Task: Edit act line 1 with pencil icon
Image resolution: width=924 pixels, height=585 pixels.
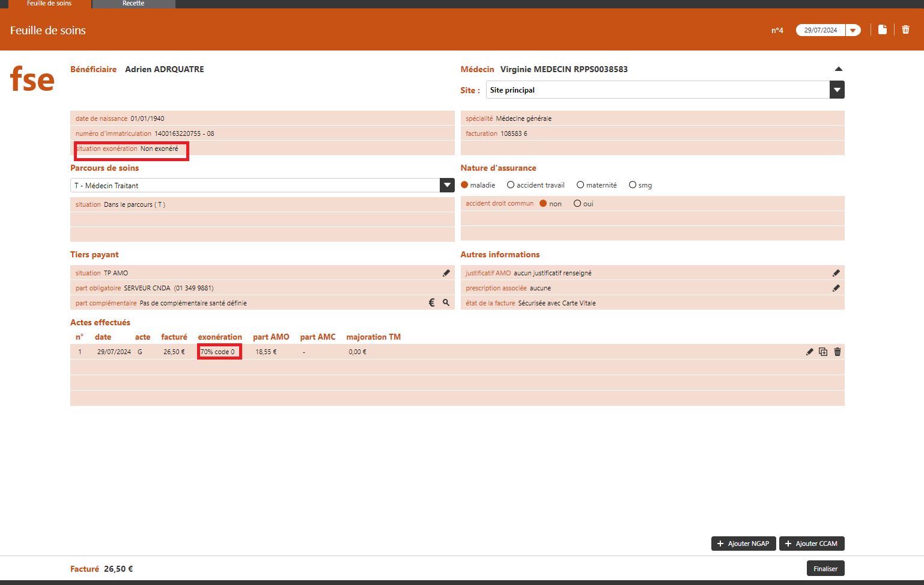Action: (809, 352)
